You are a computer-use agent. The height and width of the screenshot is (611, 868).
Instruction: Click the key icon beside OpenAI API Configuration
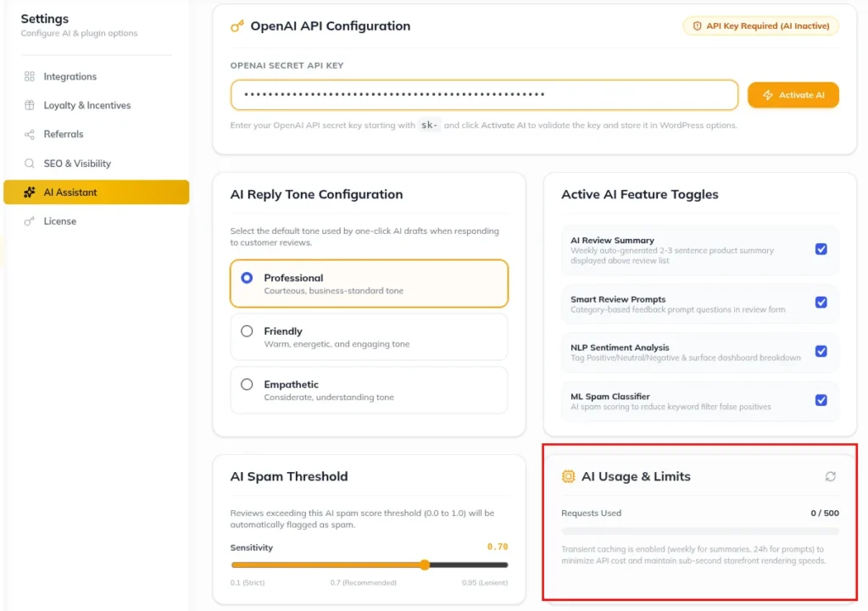click(x=237, y=26)
